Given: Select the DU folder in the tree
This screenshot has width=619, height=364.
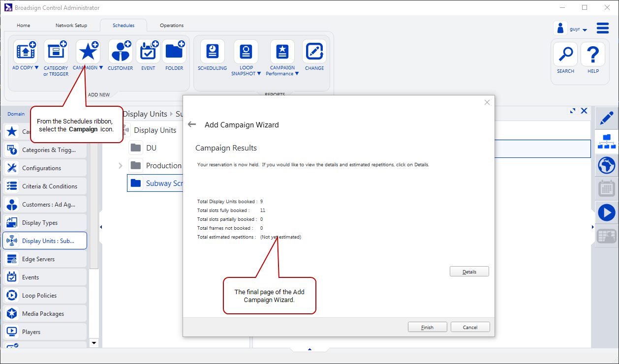Looking at the screenshot, I should click(152, 148).
